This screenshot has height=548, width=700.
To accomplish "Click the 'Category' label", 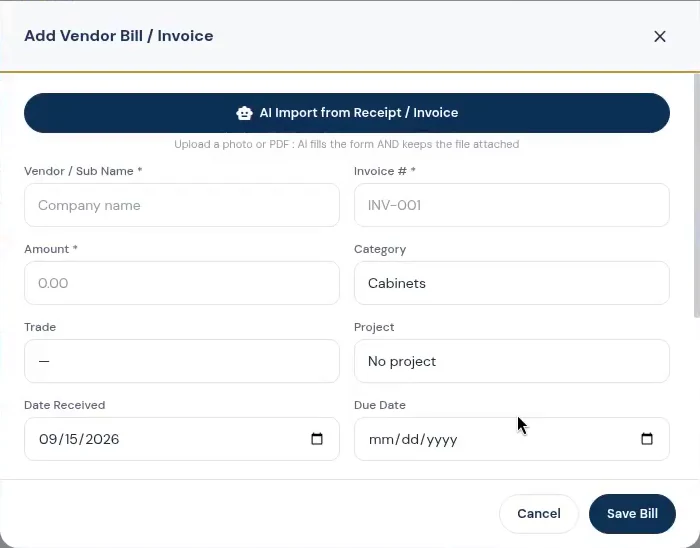I will [380, 249].
